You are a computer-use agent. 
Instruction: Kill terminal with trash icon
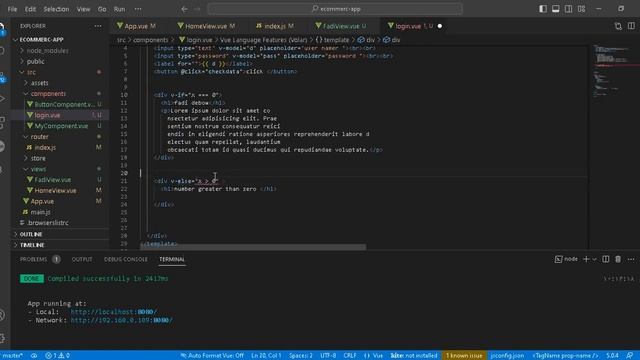(618, 259)
